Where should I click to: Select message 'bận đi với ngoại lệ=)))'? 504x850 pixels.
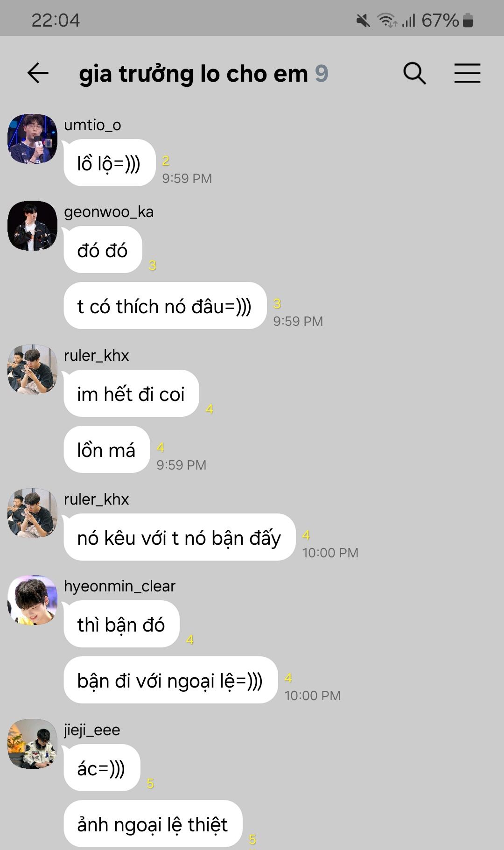(171, 680)
